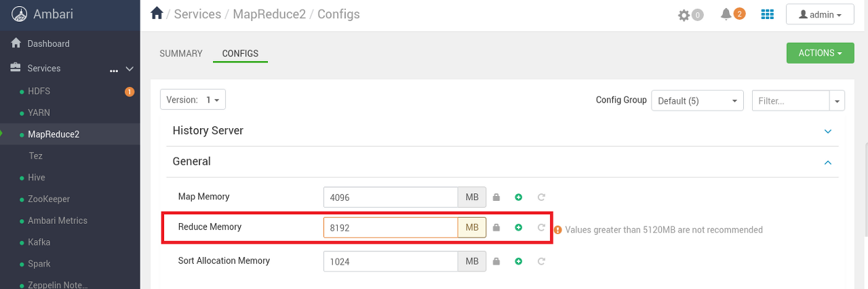This screenshot has width=868, height=289.
Task: Open the green ACTIONS dropdown
Action: tap(820, 53)
